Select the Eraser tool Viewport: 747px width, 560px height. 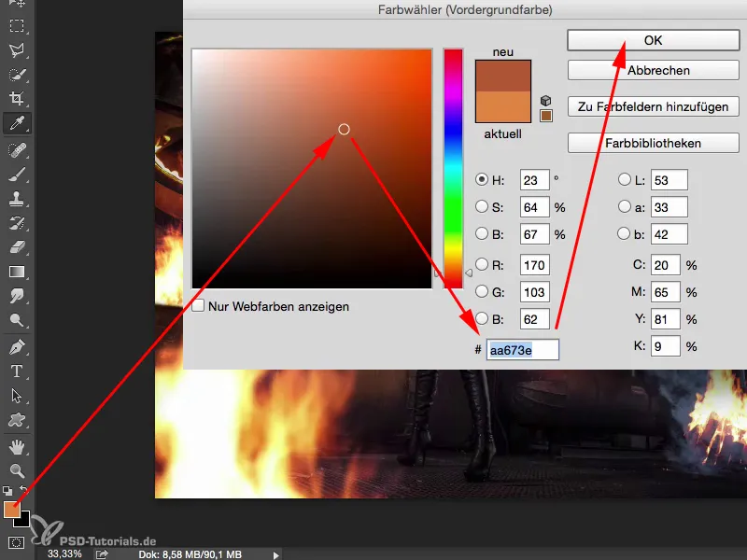[x=17, y=247]
